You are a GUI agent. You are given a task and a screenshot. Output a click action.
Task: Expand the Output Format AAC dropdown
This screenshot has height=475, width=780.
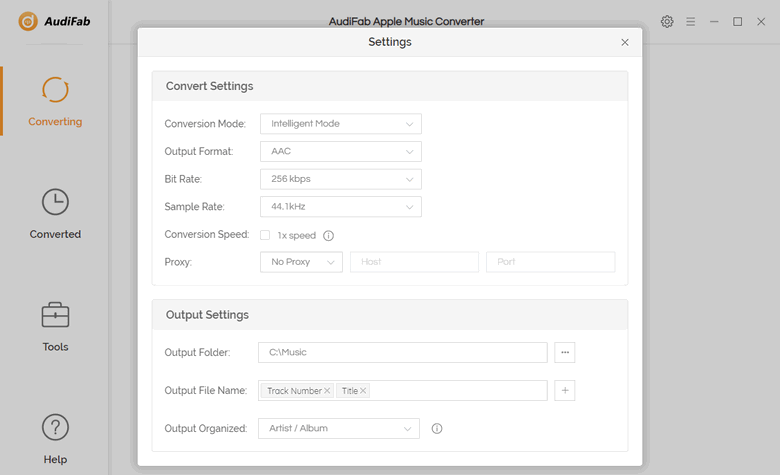pos(341,152)
